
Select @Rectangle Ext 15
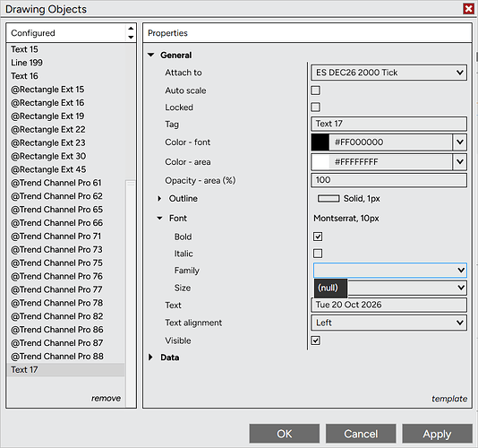[65, 90]
